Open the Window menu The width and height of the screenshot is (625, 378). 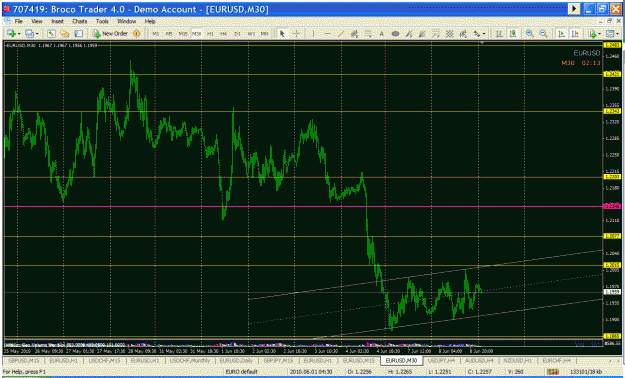click(x=126, y=21)
